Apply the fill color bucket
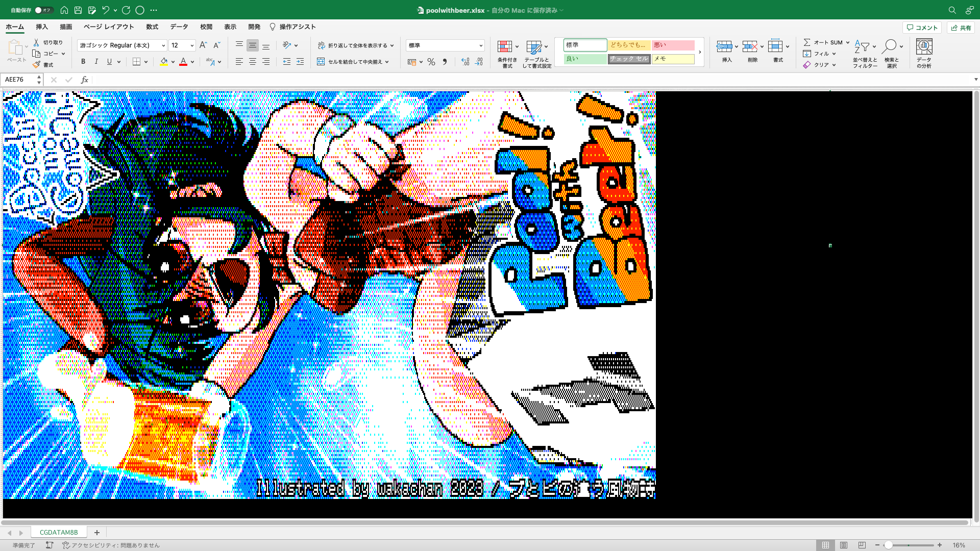980x551 pixels. [164, 62]
